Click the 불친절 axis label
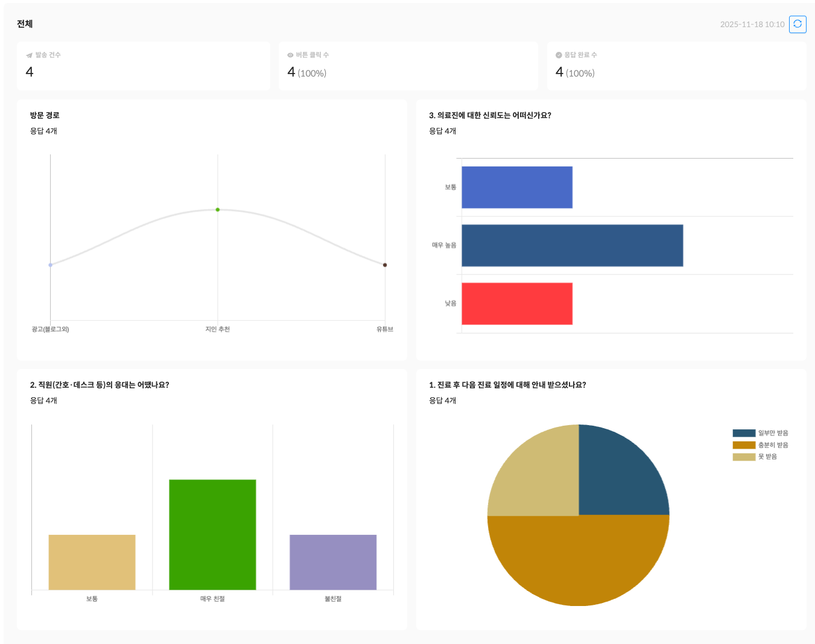 (x=333, y=599)
